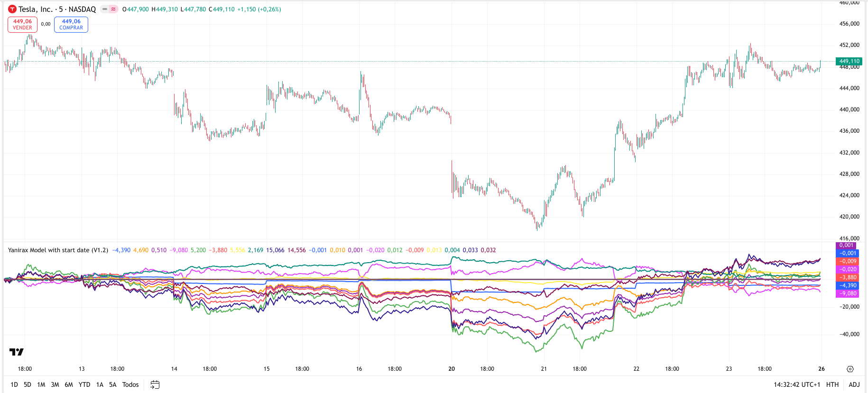This screenshot has width=868, height=393.
Task: Switch to the Todos range
Action: tap(130, 384)
